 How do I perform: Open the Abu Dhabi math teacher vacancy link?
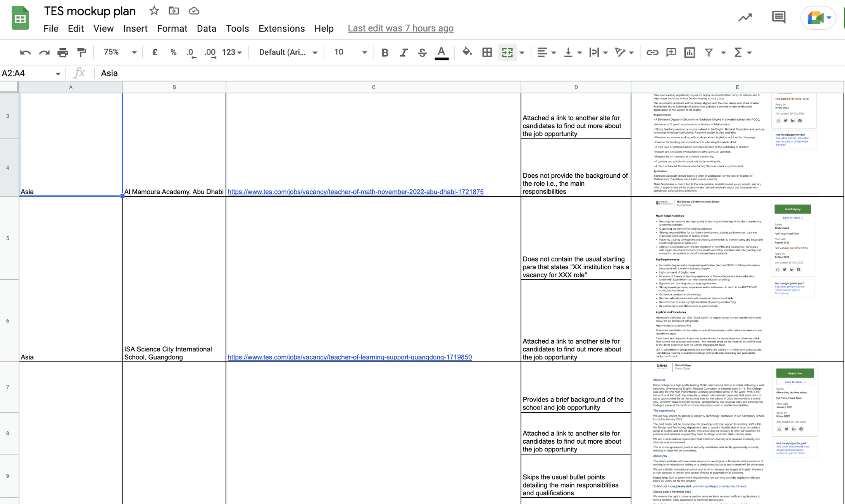[x=355, y=192]
